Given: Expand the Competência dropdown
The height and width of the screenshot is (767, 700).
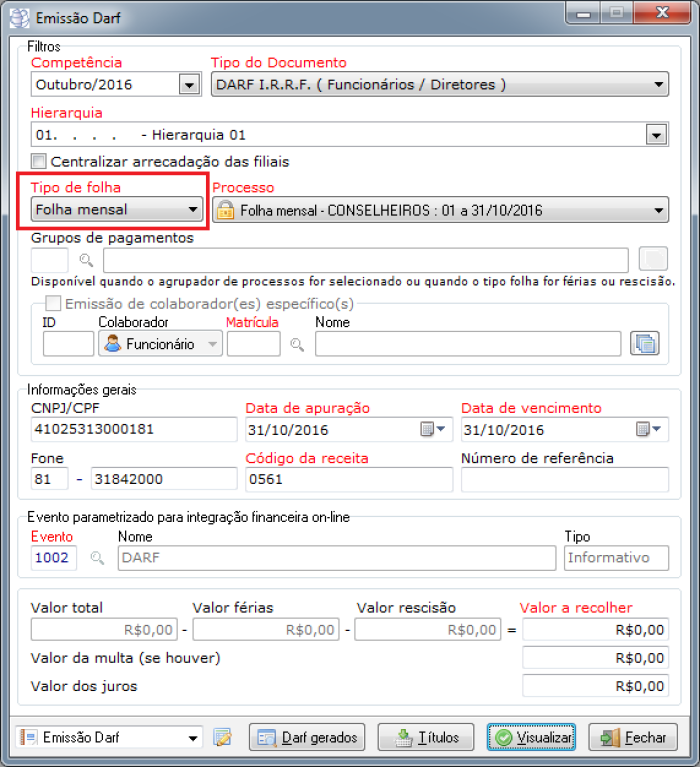Looking at the screenshot, I should pos(189,85).
